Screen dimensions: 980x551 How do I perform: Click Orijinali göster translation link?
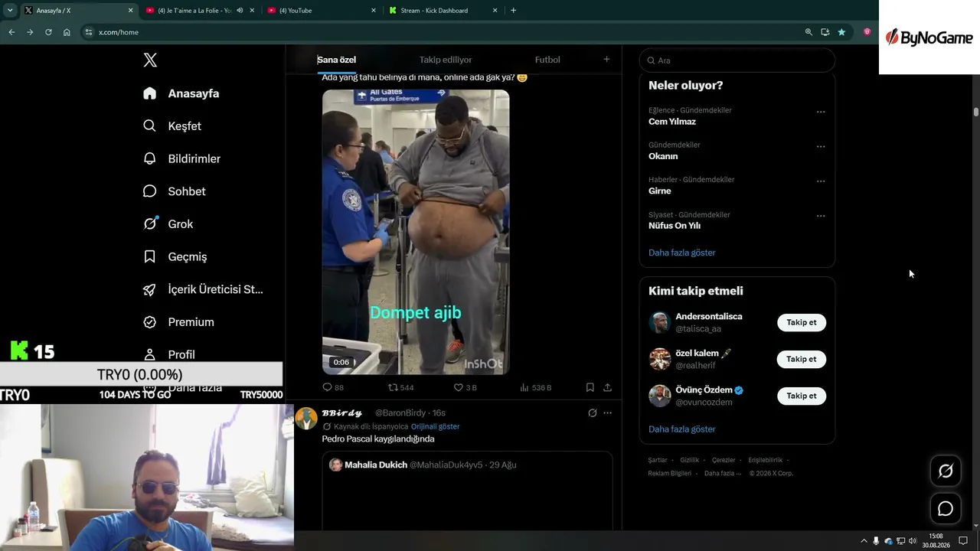436,426
